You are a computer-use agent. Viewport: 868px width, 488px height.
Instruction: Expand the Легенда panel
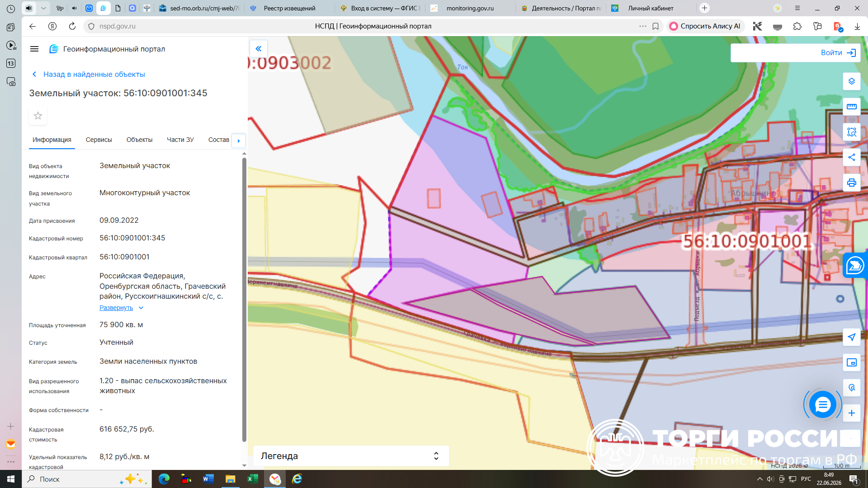coord(351,456)
